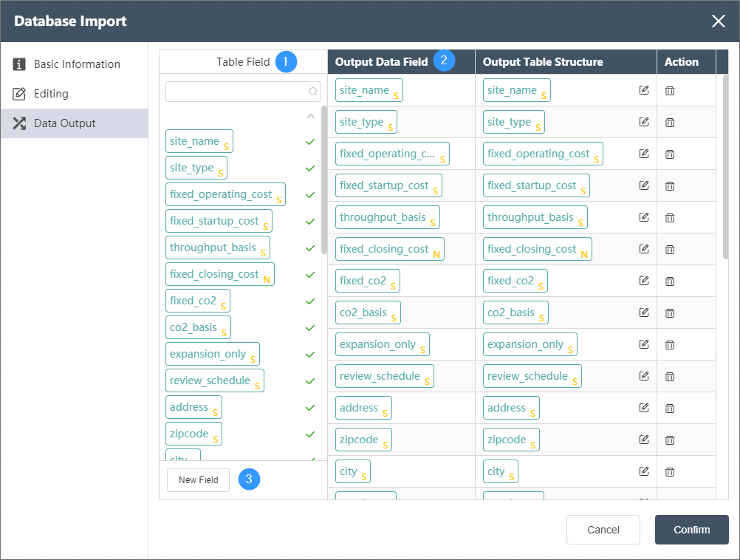
Task: Uncheck the site_type table field checkmark
Action: click(310, 168)
